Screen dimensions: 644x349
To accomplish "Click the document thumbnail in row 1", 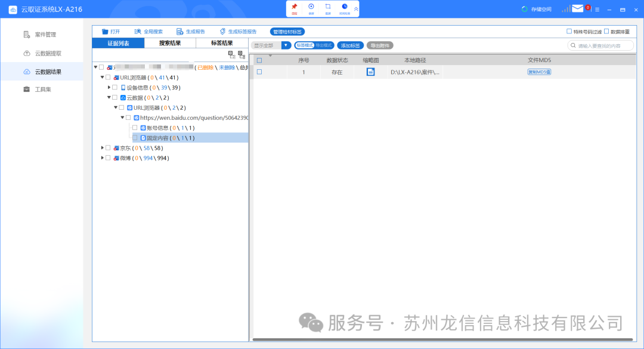I will coord(370,72).
